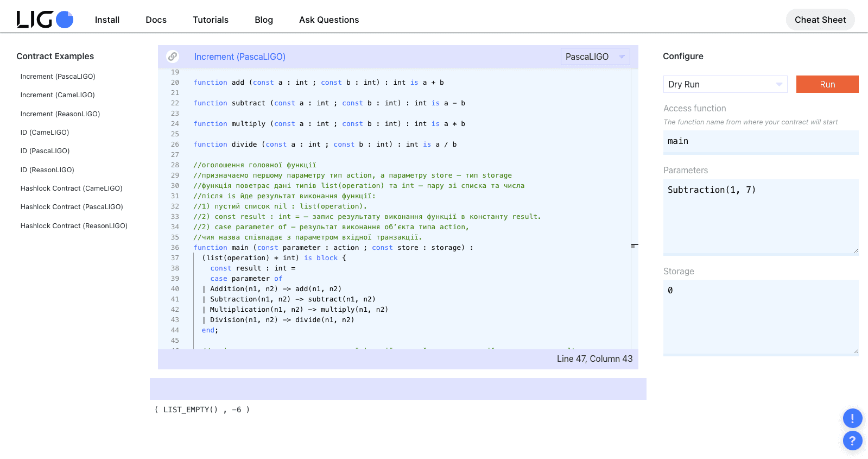
Task: Select Increment (CameLIGO) example
Action: [58, 95]
